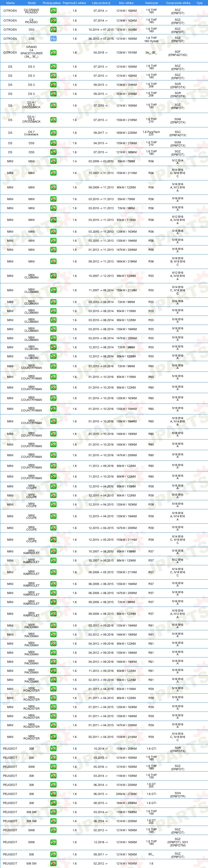
Task: Click fuel icon in MINI CLUBVAN 72kW / 98KM row
Action: click(x=53, y=348)
